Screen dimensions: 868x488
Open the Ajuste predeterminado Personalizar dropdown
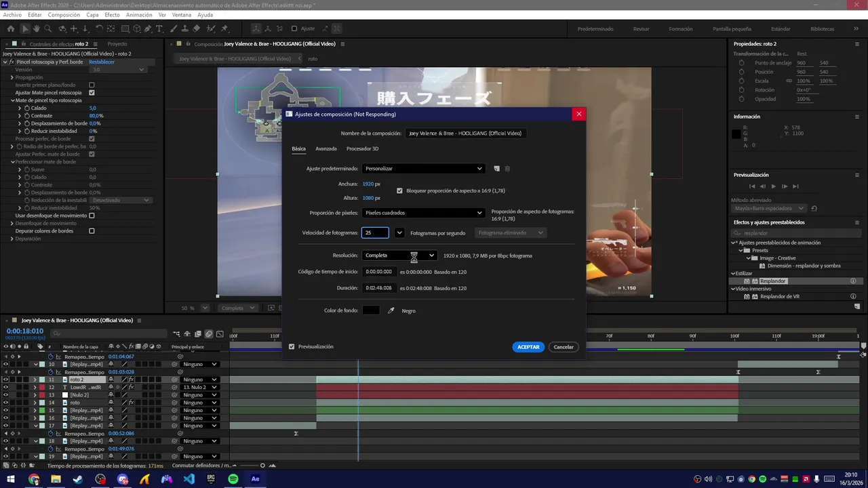[423, 169]
